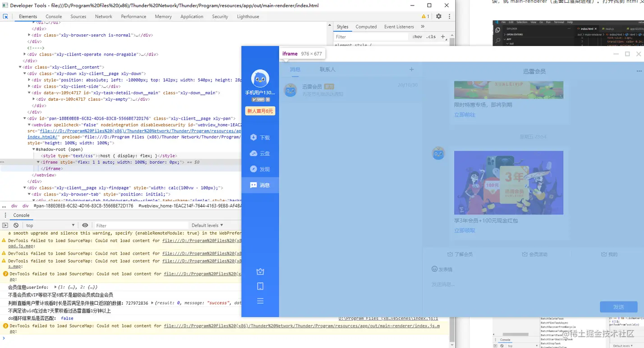
Task: Select the #pan-18BE0BEB breadcrumb item
Action: (83, 206)
